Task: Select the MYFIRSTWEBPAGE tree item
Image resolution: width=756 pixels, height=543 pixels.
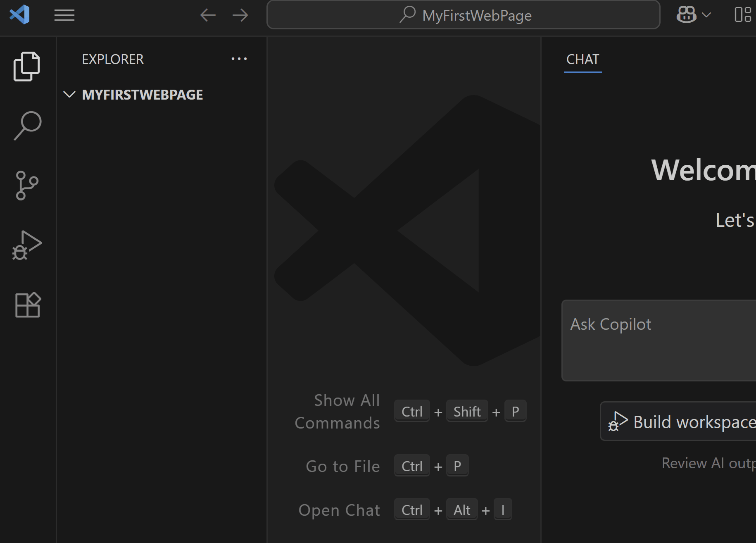Action: [x=143, y=94]
